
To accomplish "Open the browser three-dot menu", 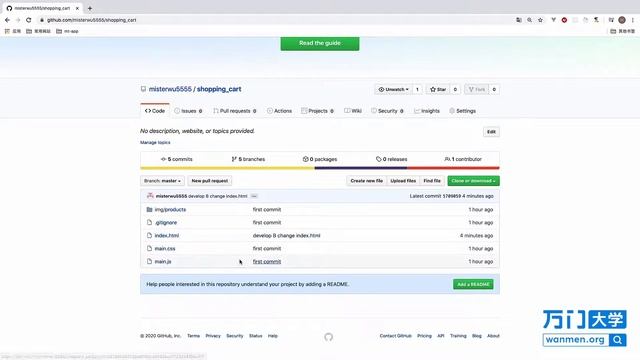I will [633, 20].
